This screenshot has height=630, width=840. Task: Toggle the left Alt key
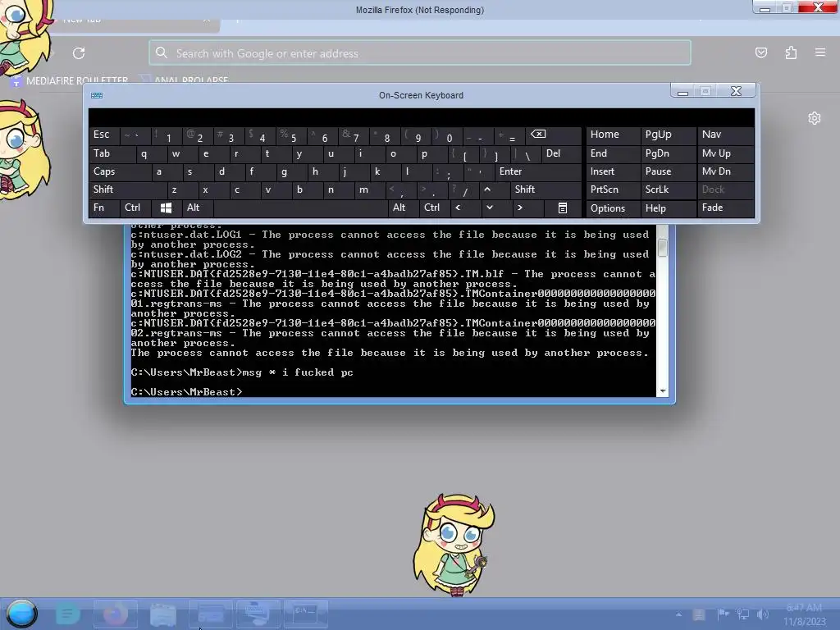(197, 208)
